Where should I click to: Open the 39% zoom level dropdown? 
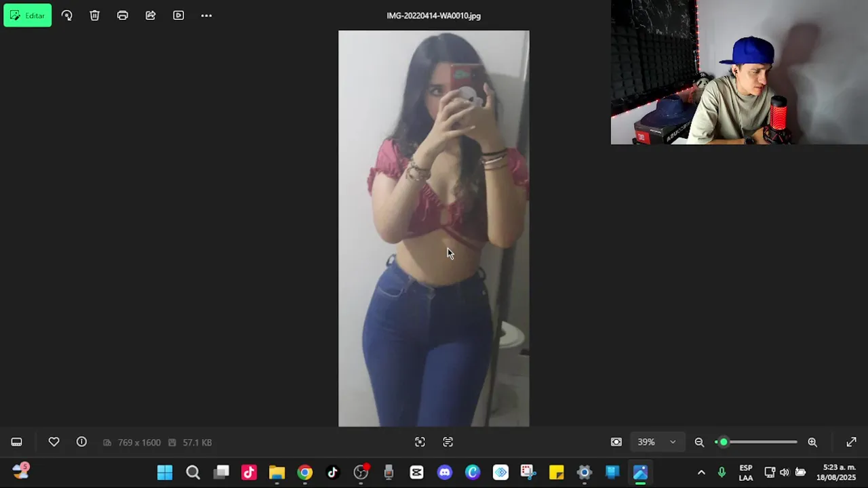point(656,442)
